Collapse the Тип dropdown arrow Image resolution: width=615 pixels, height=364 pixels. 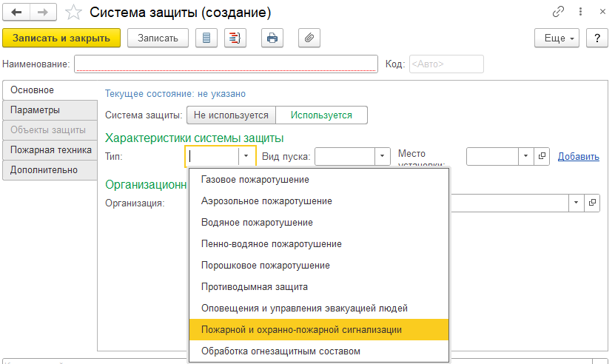246,157
